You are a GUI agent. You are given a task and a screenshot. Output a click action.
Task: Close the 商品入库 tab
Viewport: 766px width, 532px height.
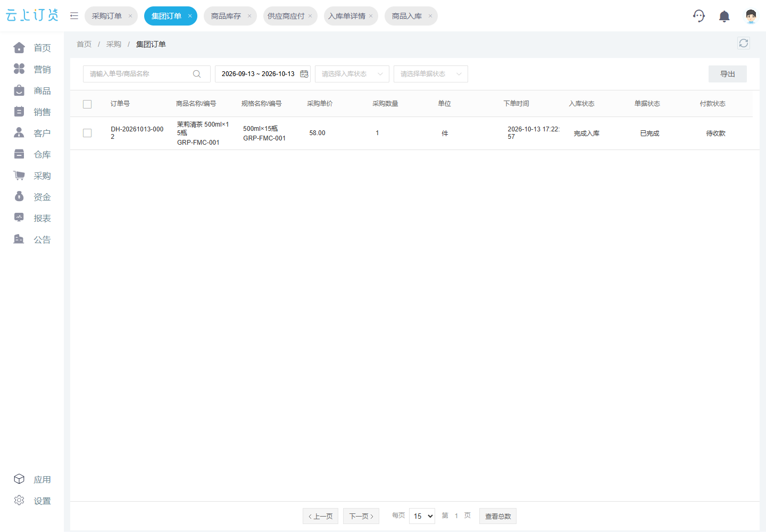[430, 16]
